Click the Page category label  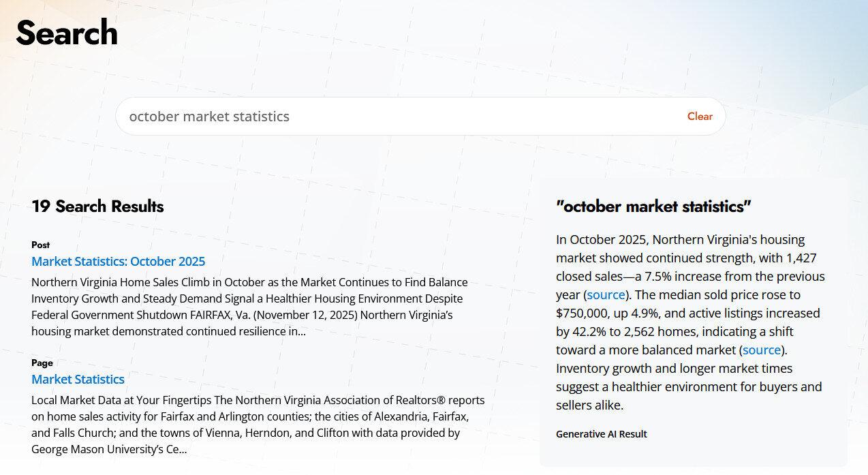[x=42, y=363]
